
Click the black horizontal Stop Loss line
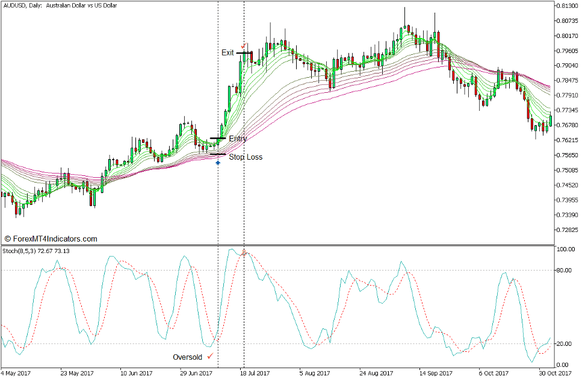[x=218, y=155]
